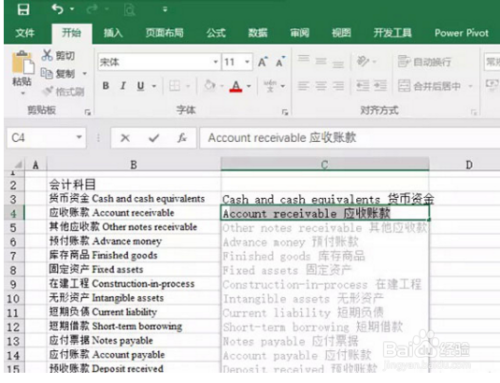Switch to the 插入 ribbon tab
The image size is (500, 383).
point(113,33)
